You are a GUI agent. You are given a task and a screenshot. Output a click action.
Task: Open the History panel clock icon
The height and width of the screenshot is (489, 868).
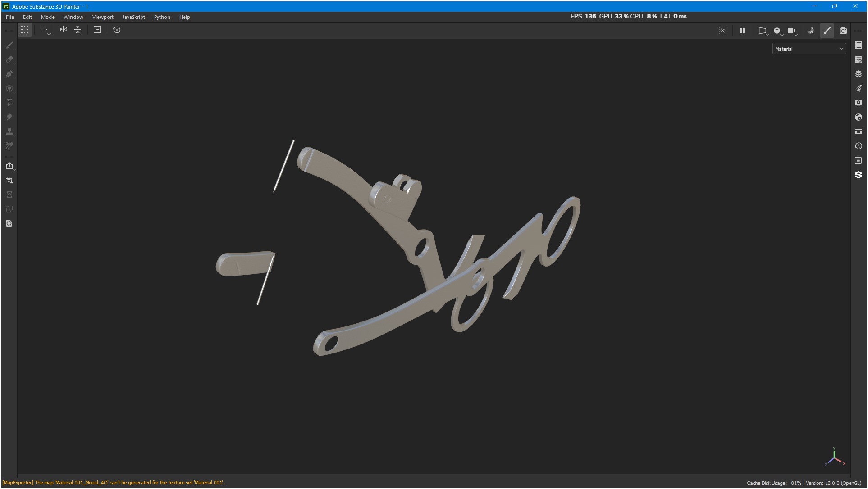[x=859, y=146]
